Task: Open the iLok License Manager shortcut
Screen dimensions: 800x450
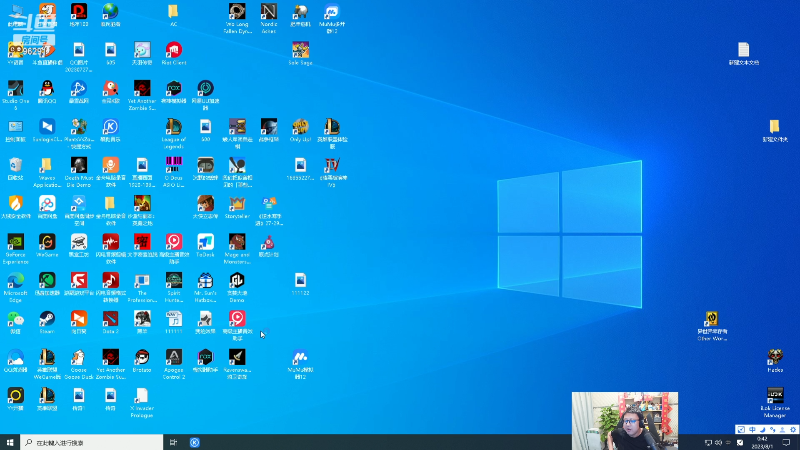Action: click(774, 403)
